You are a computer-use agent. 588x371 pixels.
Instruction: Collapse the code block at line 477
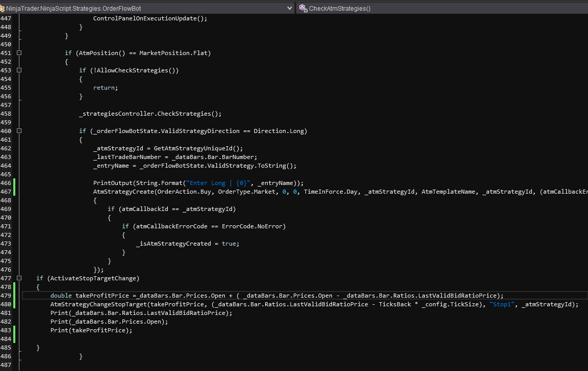[19, 278]
